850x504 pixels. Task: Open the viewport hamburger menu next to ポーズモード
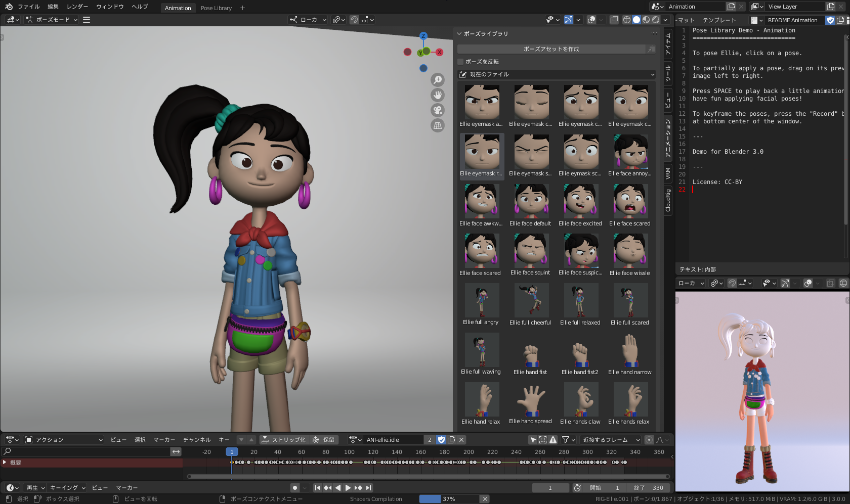[87, 20]
